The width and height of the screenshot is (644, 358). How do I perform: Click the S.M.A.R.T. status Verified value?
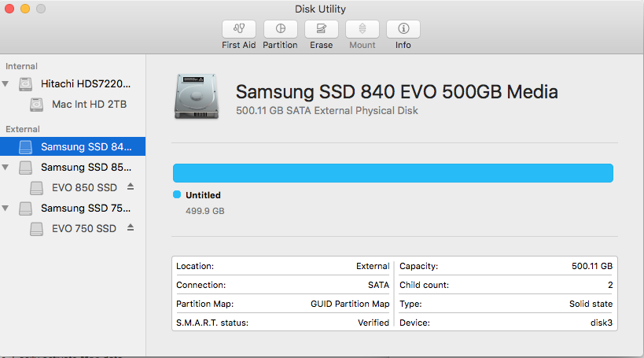[374, 323]
